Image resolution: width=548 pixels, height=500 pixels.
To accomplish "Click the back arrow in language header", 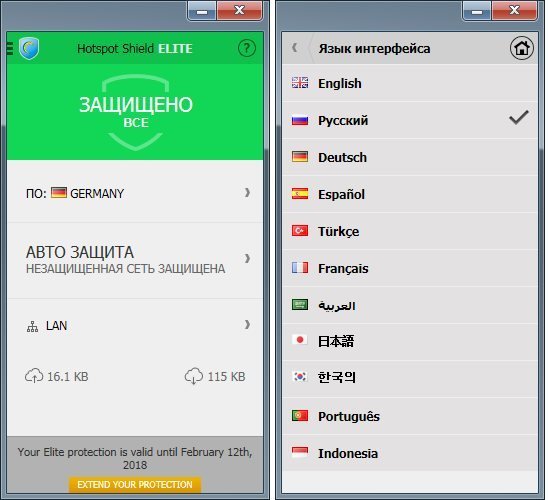I will click(x=295, y=48).
